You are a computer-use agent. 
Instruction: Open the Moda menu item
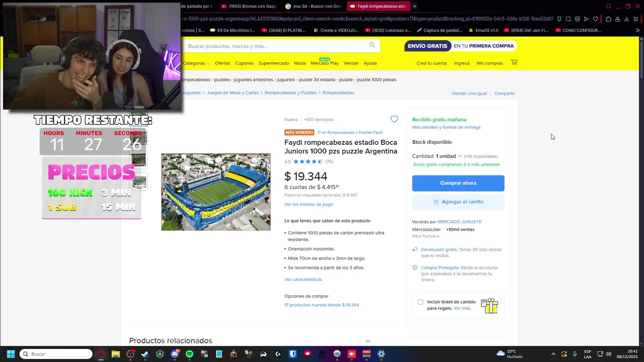[x=300, y=63]
